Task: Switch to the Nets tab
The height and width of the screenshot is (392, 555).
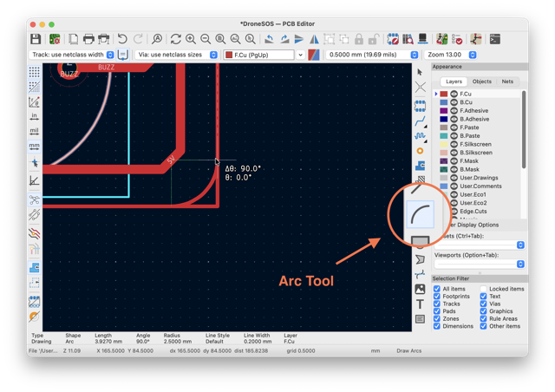Action: [507, 82]
